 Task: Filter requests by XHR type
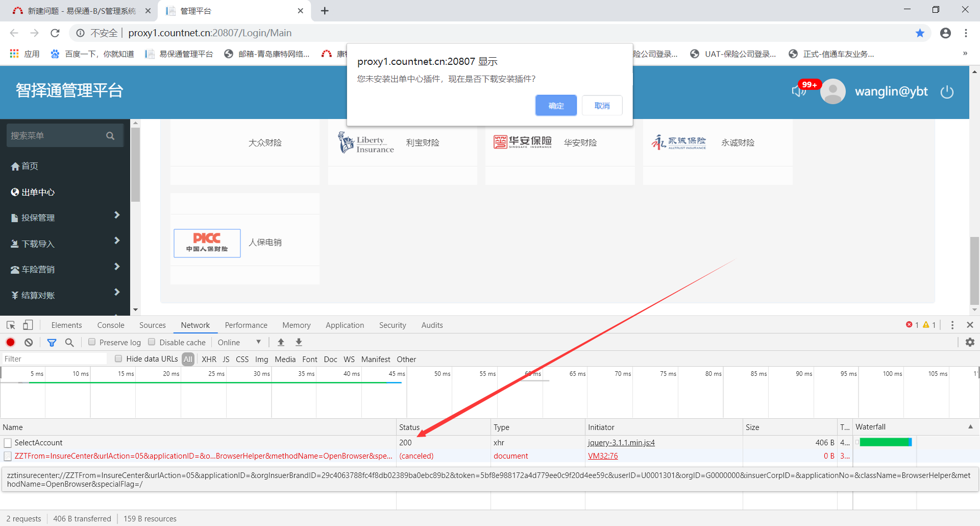pos(209,359)
